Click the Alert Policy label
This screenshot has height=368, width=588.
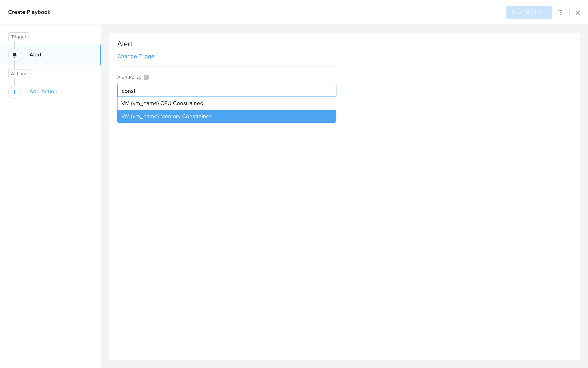(x=129, y=77)
